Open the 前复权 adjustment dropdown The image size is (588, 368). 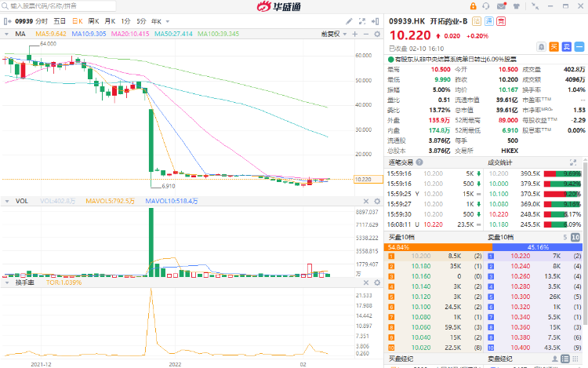coord(334,35)
